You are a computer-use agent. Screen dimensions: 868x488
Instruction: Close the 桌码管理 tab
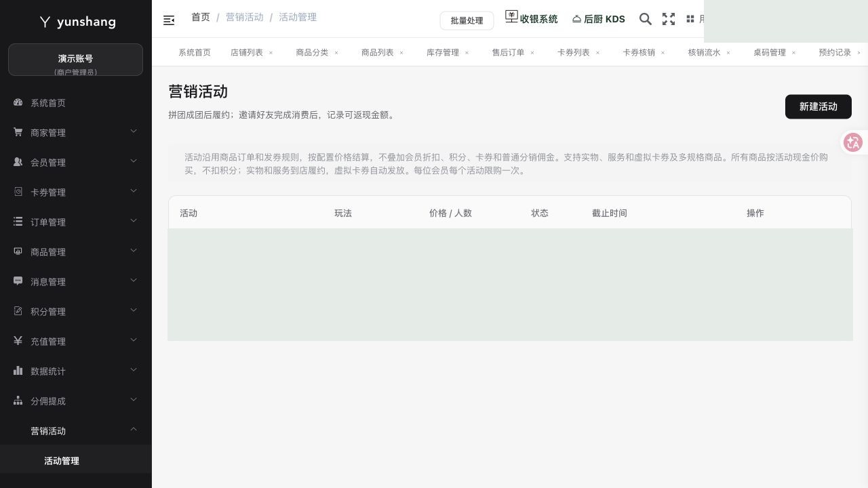pos(793,52)
